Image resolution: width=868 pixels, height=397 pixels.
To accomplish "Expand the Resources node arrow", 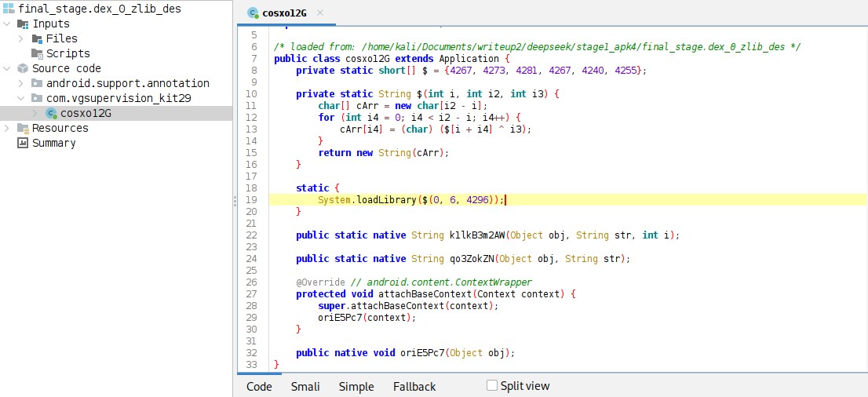I will [7, 128].
